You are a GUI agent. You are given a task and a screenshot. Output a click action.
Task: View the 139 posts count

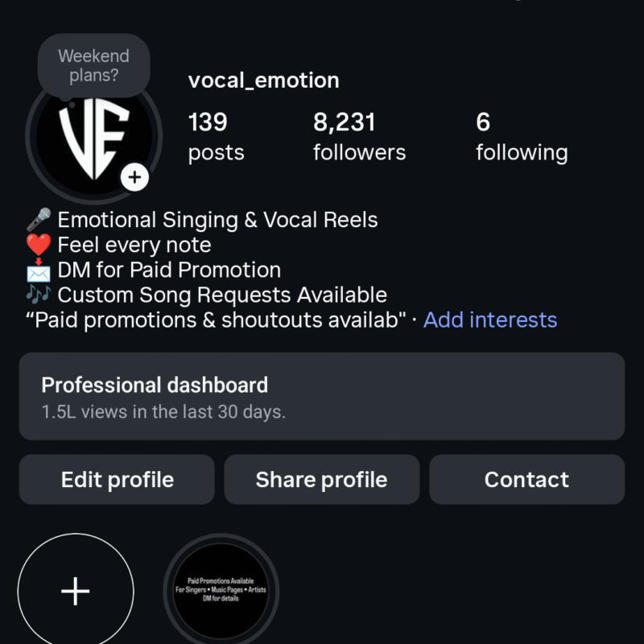click(x=216, y=137)
